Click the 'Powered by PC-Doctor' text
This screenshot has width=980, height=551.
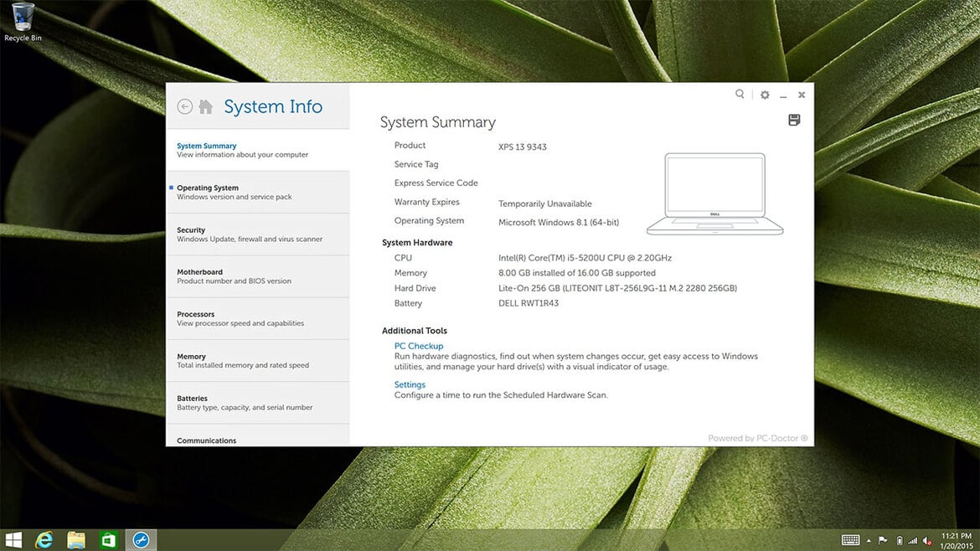pyautogui.click(x=757, y=438)
